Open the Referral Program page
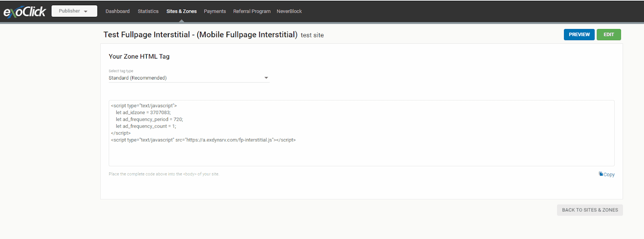Screen dimensions: 644x239 [x=252, y=11]
